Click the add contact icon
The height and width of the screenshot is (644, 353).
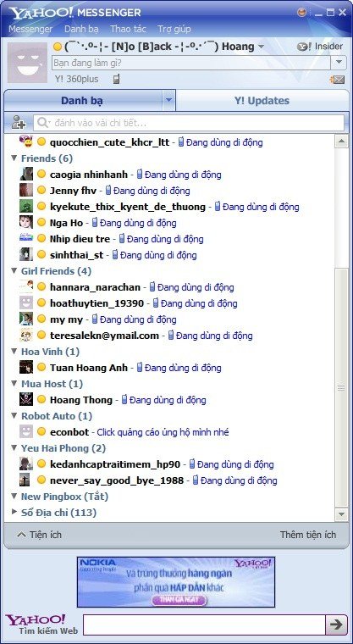19,122
